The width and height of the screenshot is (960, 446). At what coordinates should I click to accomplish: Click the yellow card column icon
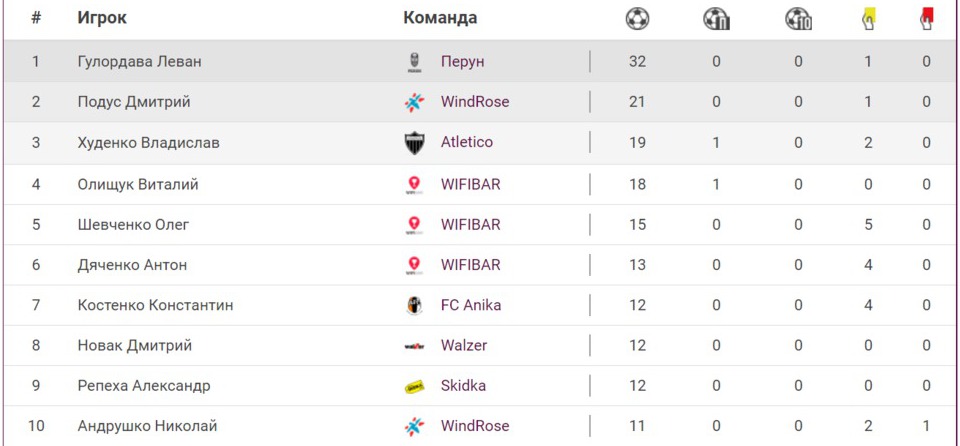click(867, 18)
